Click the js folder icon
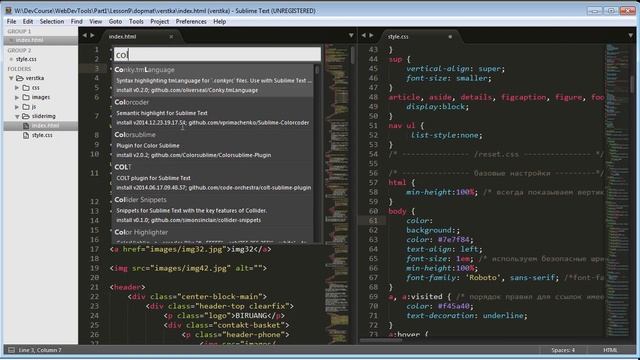 (26, 107)
